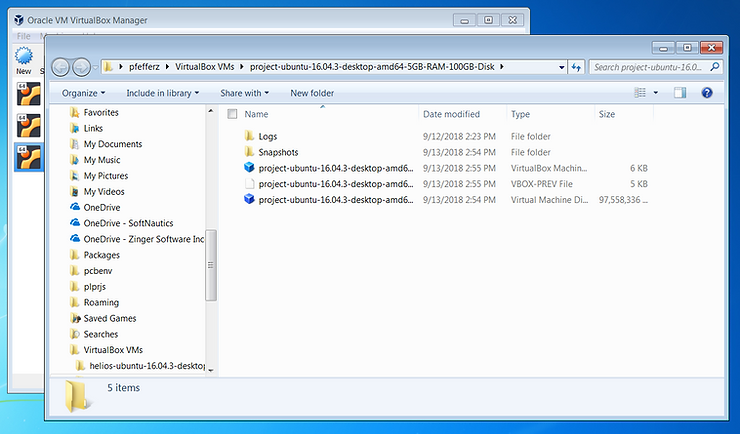Image resolution: width=740 pixels, height=434 pixels.
Task: Click the Back navigation arrow in Explorer
Action: 60,67
